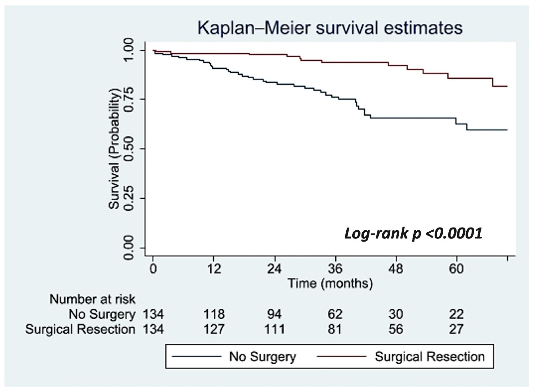This screenshot has height=392, width=534.
Task: Click the Number at risk heading
Action: [92, 299]
